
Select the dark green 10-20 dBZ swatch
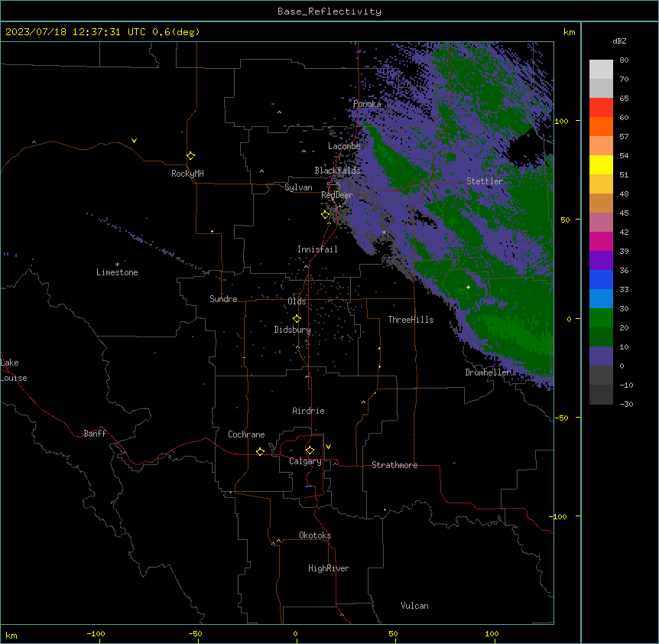[x=601, y=337]
